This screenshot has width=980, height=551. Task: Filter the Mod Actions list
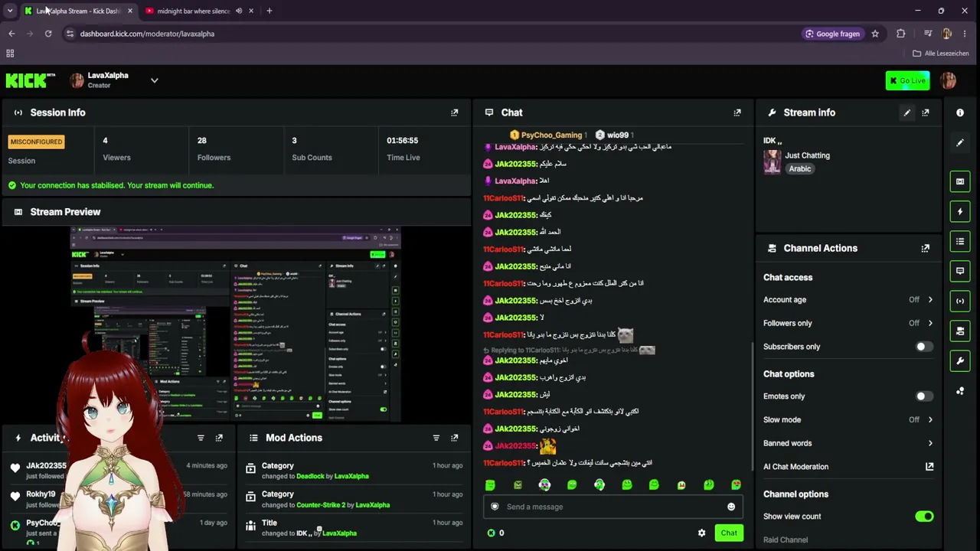coord(436,438)
